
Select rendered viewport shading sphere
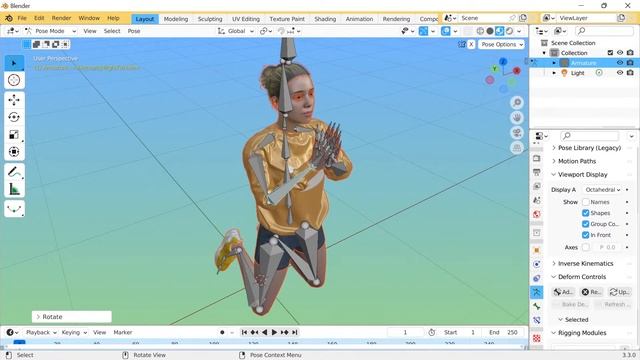(x=510, y=31)
